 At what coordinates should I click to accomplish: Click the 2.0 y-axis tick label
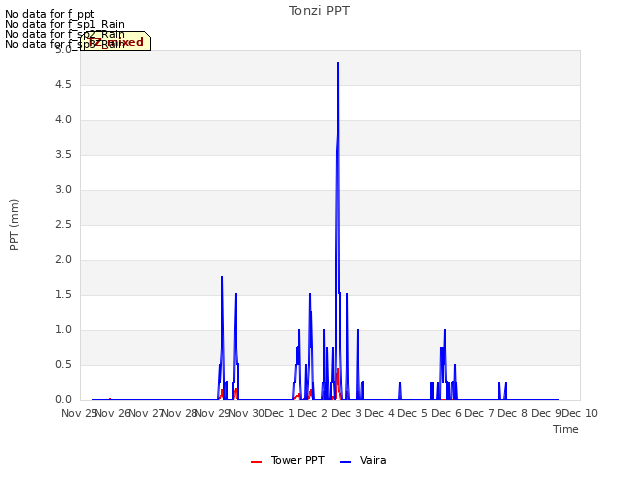point(63,260)
